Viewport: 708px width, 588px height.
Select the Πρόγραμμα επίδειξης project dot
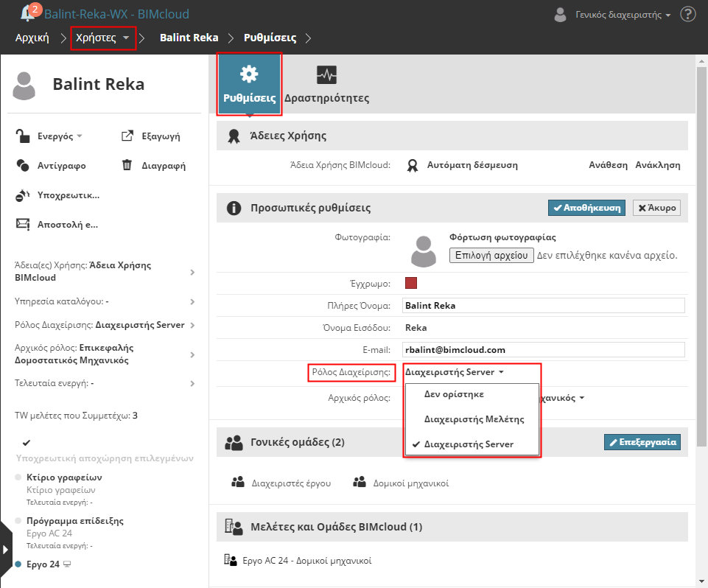pos(18,520)
